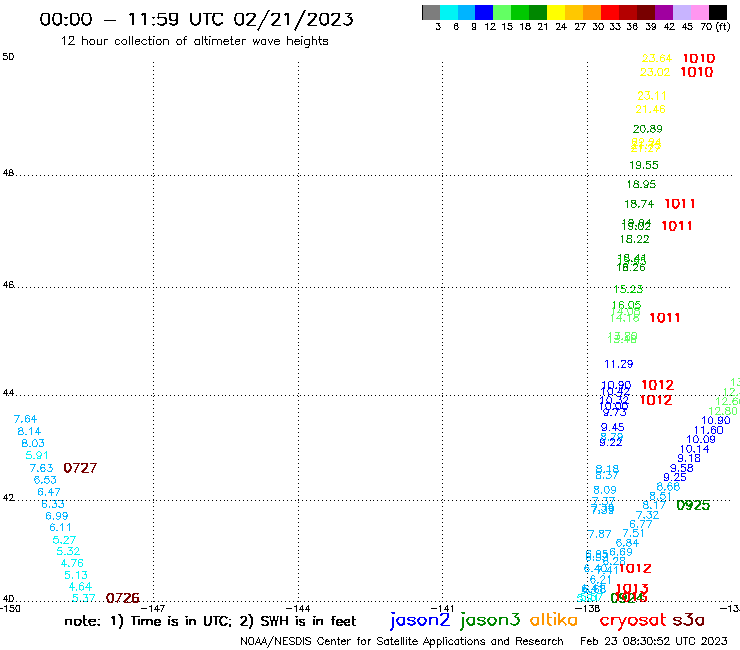Click the time range title '00:00 – 11:59 UTC 02/21/2023'
The image size is (740, 650).
[196, 19]
